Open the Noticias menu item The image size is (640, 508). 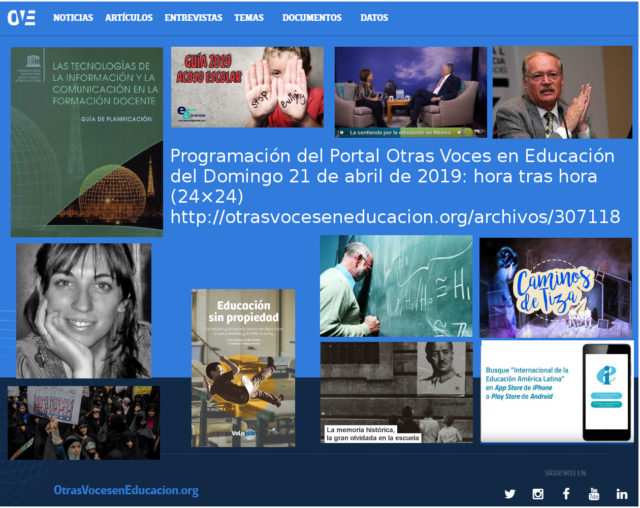(73, 18)
